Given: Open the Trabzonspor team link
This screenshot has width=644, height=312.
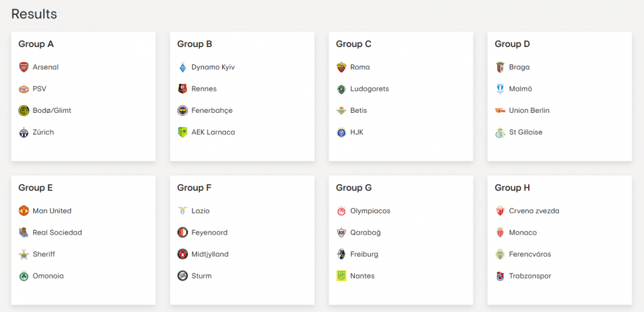Looking at the screenshot, I should [x=529, y=276].
